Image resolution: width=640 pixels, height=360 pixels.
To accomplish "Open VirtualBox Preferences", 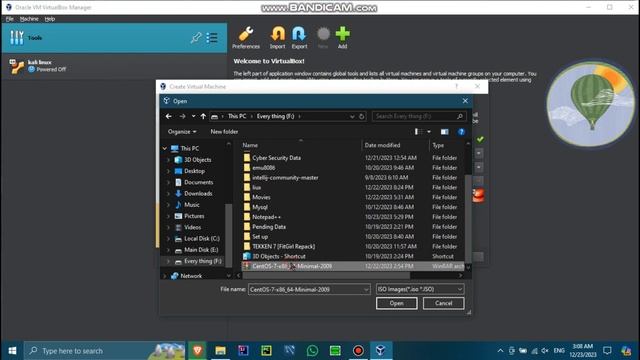I will tap(246, 38).
